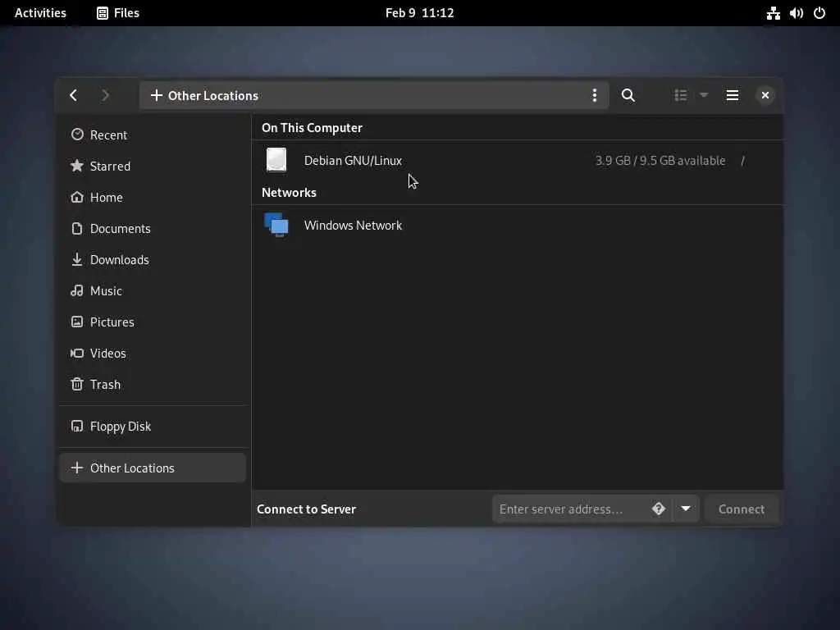Click the Pictures image icon
The image size is (840, 630).
click(x=77, y=322)
